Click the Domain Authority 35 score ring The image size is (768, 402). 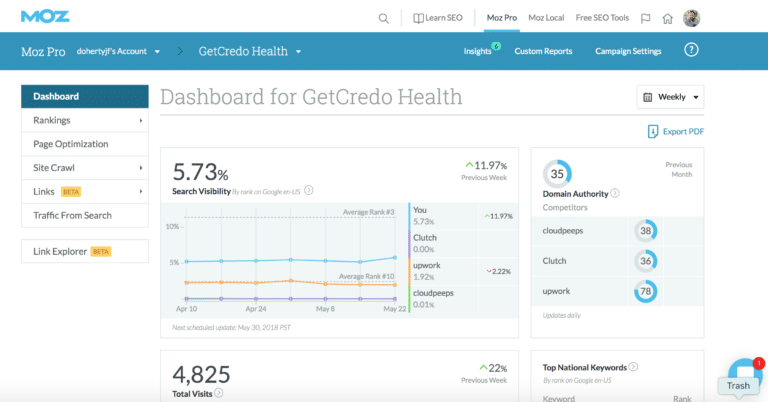point(557,174)
